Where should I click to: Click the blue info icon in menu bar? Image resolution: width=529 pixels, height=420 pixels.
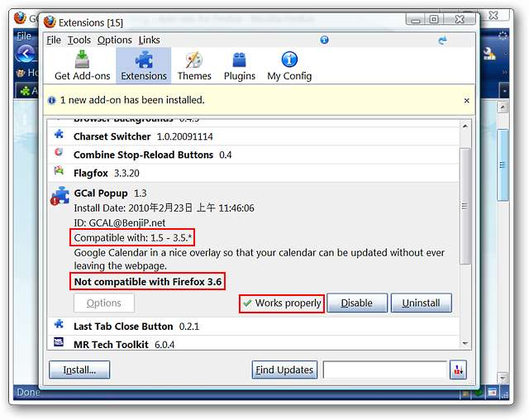point(324,40)
